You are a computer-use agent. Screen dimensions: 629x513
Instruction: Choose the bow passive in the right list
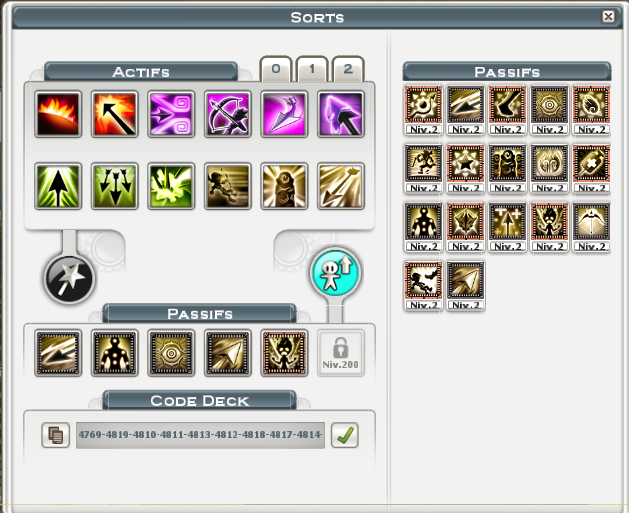click(x=591, y=222)
